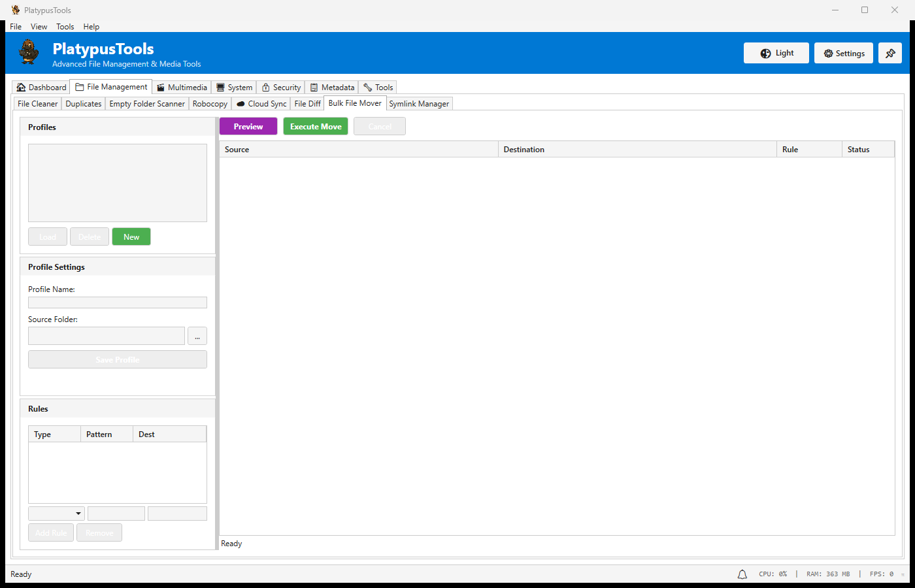Toggle the Light theme button
Screen dimensions: 915x588
point(776,54)
